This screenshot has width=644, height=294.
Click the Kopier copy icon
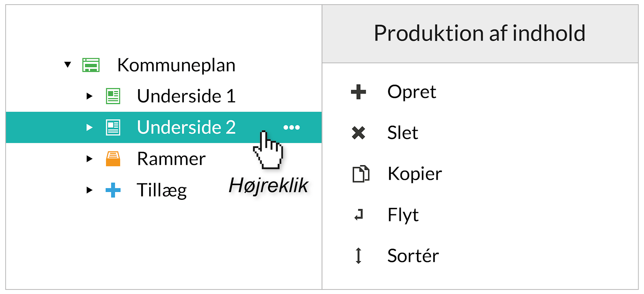[361, 174]
